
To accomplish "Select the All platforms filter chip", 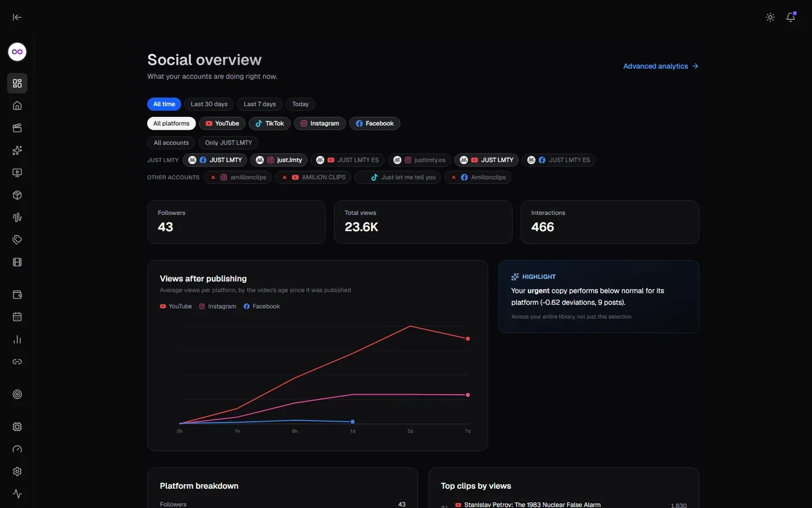I will point(171,124).
